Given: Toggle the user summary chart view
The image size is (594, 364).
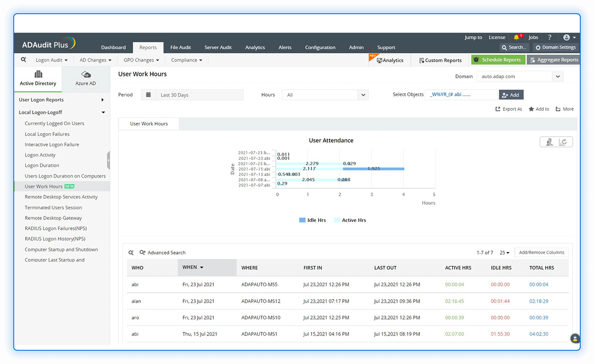Looking at the screenshot, I should (x=549, y=141).
